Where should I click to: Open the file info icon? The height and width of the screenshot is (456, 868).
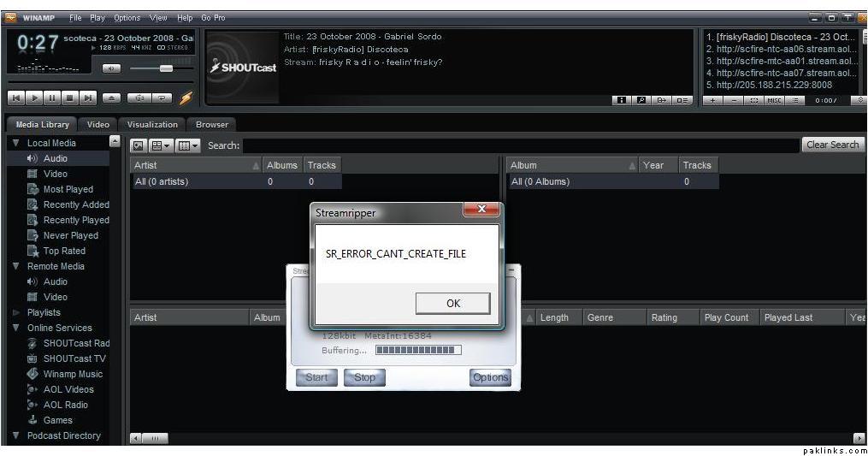(623, 100)
